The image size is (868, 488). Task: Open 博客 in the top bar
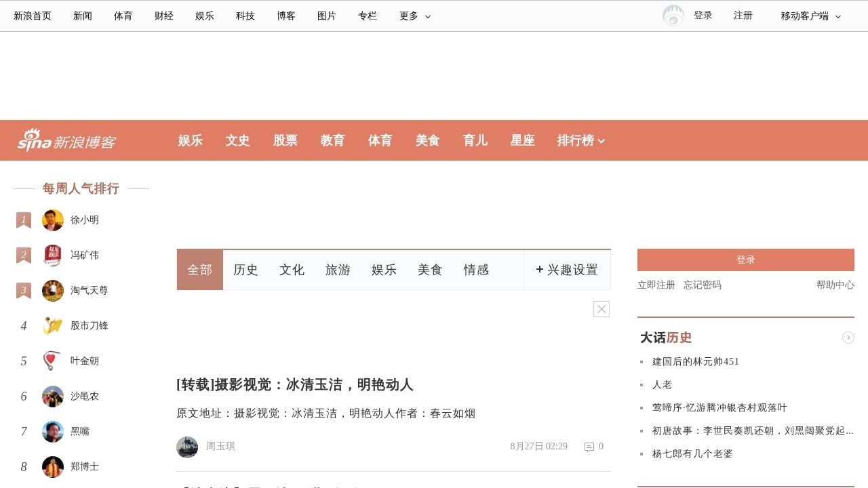[x=286, y=16]
